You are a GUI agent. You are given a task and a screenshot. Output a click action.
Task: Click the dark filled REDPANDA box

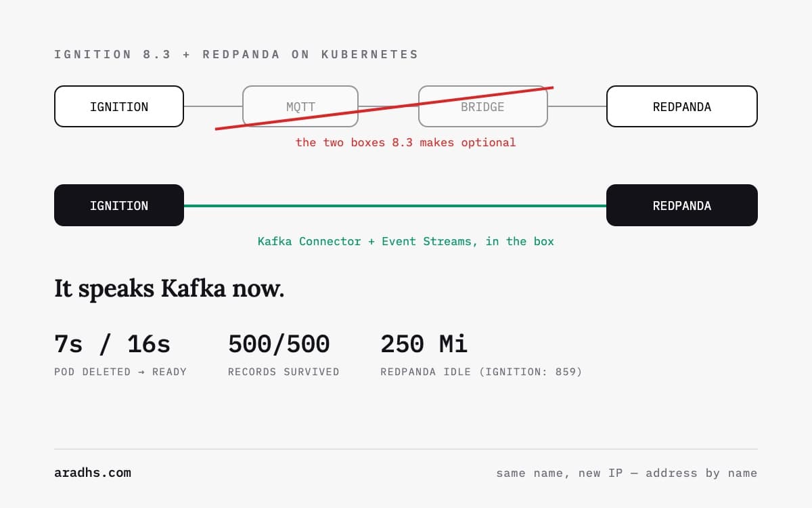pos(682,205)
